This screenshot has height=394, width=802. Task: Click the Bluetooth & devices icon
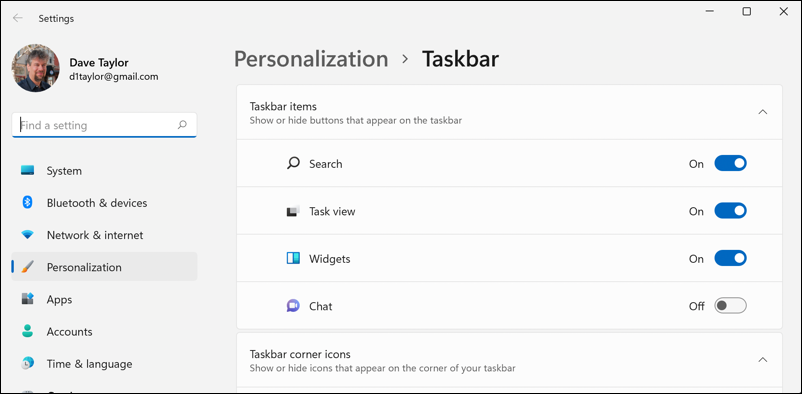coord(28,203)
